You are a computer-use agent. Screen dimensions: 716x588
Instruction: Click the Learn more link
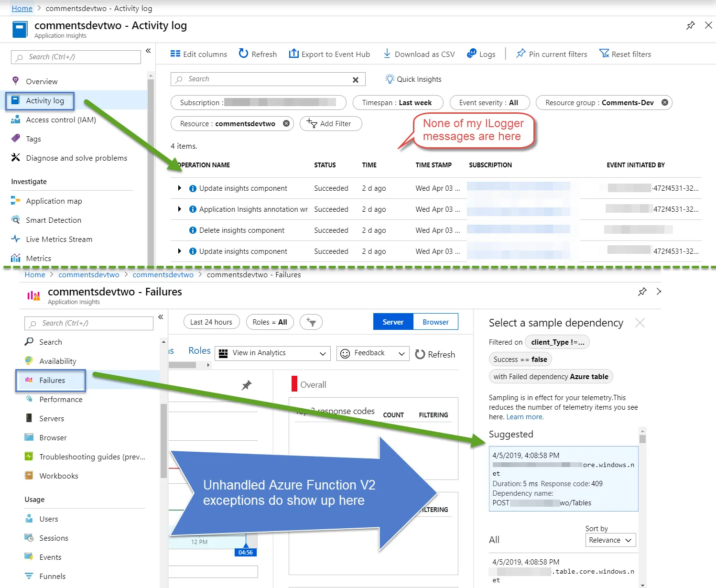pos(524,417)
